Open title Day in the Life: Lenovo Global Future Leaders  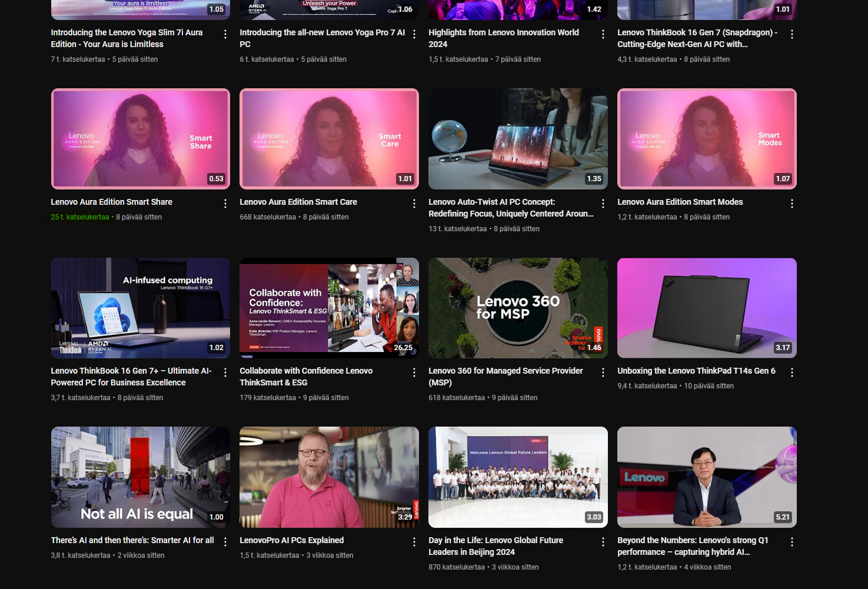[496, 546]
